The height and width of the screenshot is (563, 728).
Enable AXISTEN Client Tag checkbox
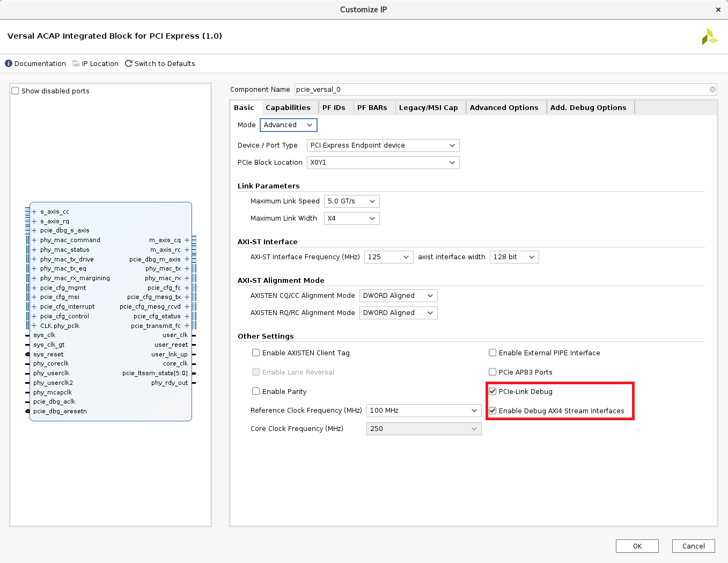256,353
